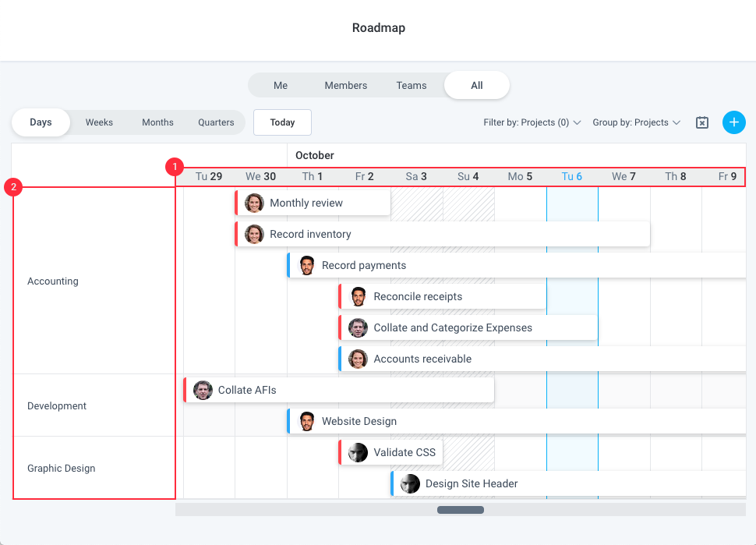This screenshot has width=756, height=545.
Task: Click the avatar on Collate AFIs task
Action: [203, 390]
